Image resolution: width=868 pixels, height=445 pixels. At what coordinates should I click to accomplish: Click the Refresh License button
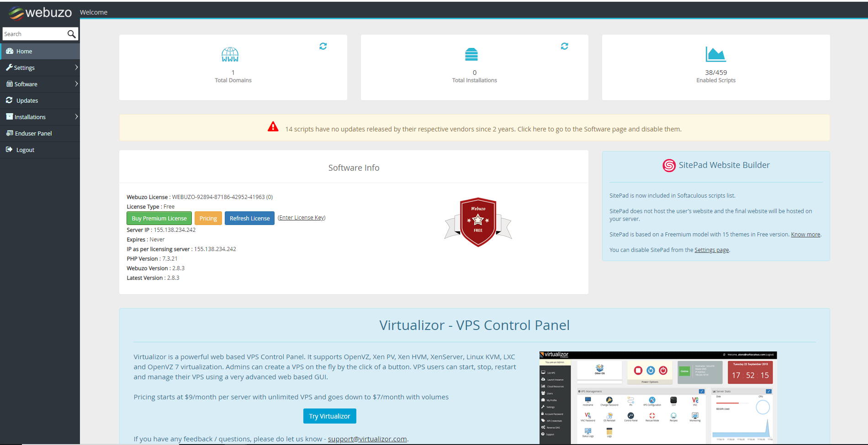(x=249, y=218)
